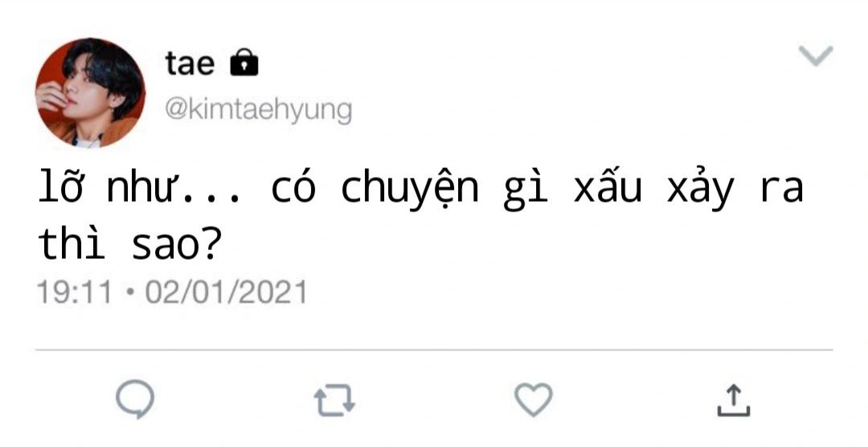
Task: Share the tweet via upload arrow icon
Action: tap(734, 400)
